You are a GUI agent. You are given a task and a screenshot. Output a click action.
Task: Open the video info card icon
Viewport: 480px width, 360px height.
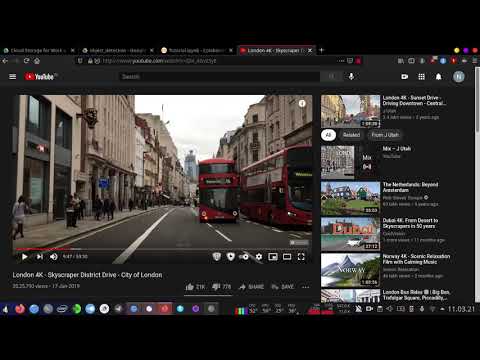coord(302,103)
